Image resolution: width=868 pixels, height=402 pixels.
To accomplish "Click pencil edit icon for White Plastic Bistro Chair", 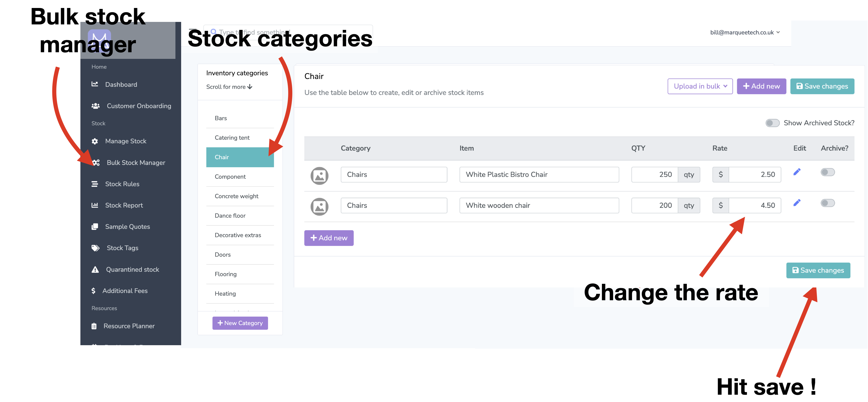I will (x=797, y=172).
